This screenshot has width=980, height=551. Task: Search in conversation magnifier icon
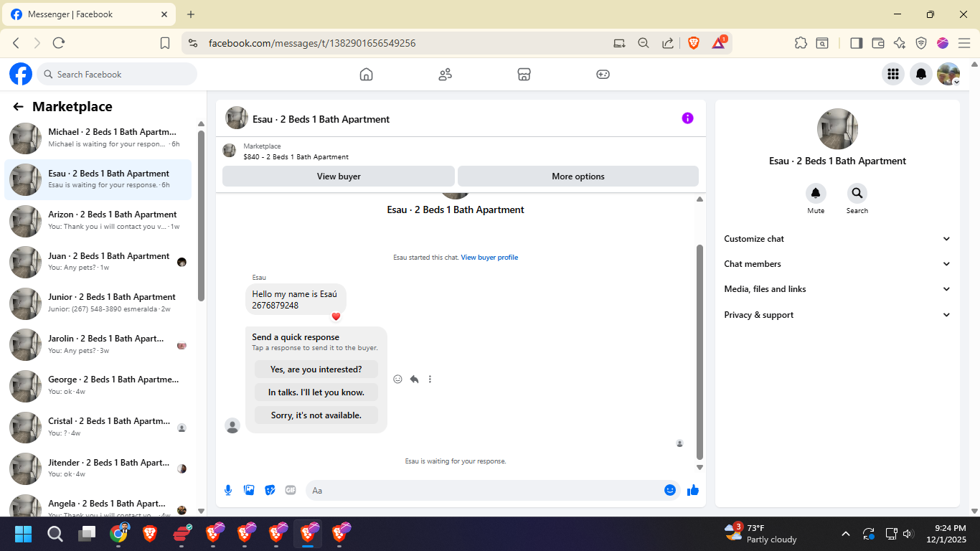coord(857,193)
